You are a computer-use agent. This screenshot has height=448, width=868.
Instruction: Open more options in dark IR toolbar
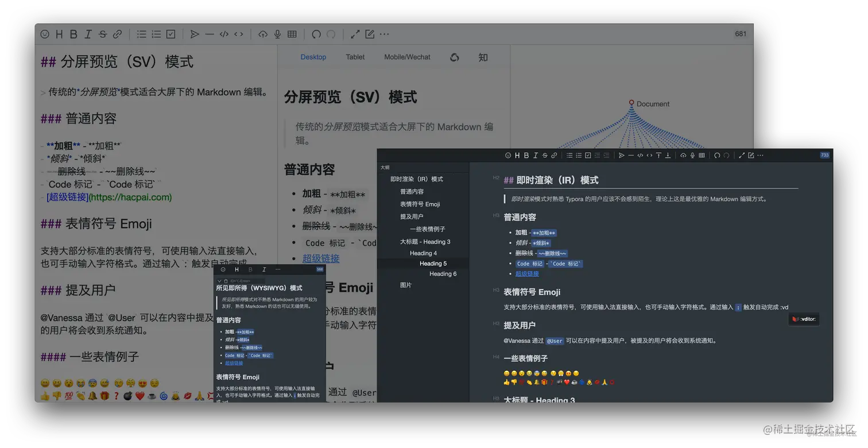(x=761, y=155)
